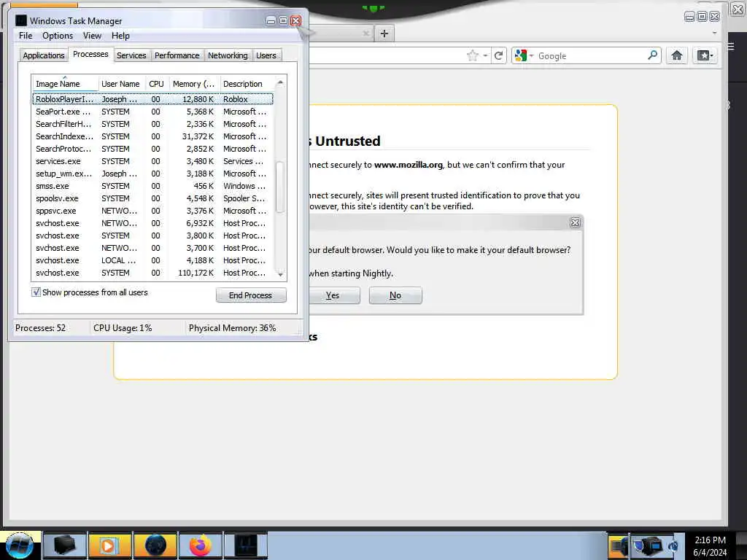Sort by Image Name column header
747x560 pixels.
click(x=65, y=84)
